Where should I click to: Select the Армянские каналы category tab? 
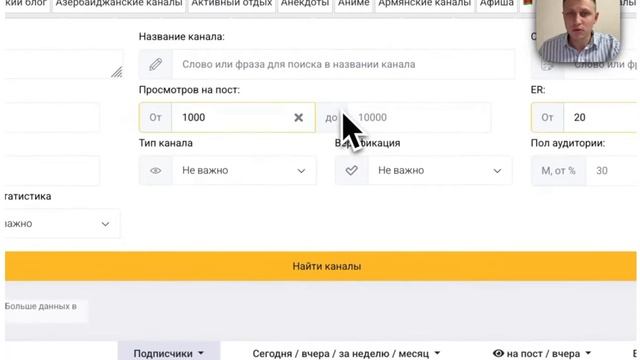point(424,3)
